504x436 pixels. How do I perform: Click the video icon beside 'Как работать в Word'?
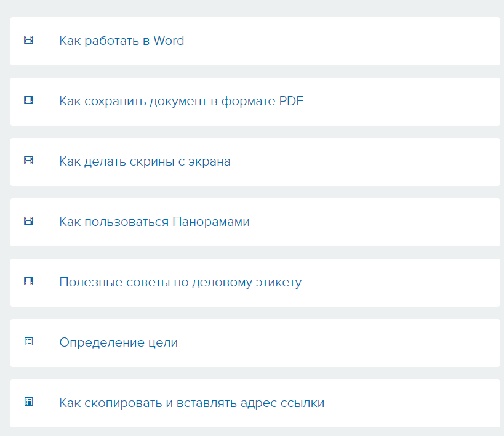click(27, 41)
